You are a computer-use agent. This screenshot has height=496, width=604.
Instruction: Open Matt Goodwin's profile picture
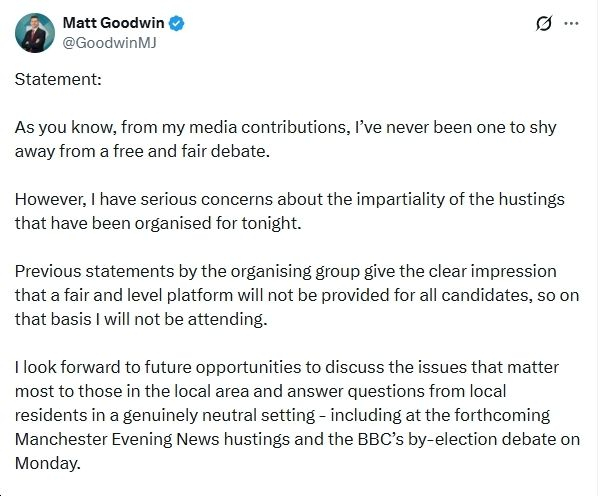point(34,33)
